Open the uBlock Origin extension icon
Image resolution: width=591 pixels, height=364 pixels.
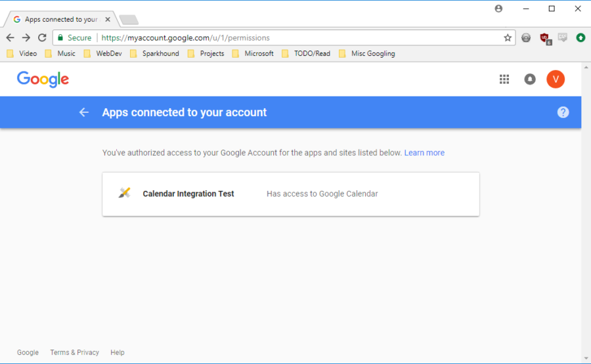pyautogui.click(x=545, y=38)
